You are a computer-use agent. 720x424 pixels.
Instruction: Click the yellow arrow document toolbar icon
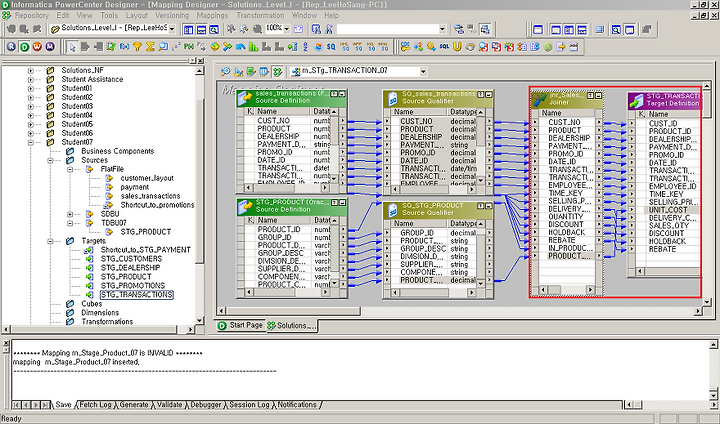point(561,47)
